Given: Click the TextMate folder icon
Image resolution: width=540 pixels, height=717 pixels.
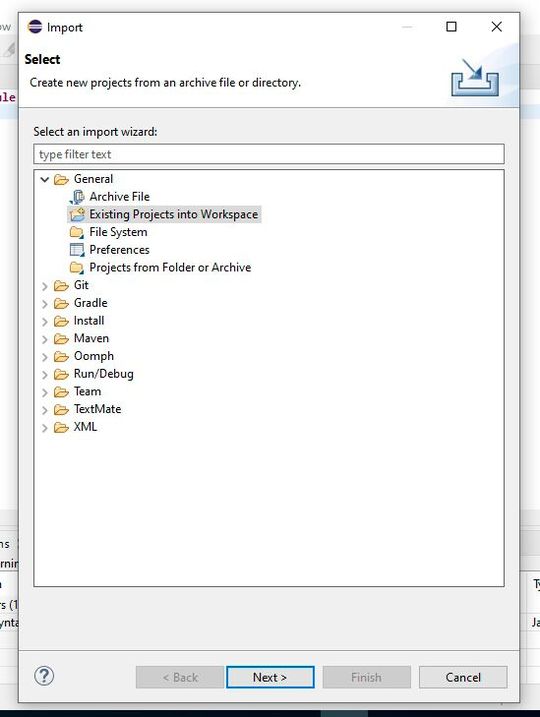Looking at the screenshot, I should (x=61, y=410).
